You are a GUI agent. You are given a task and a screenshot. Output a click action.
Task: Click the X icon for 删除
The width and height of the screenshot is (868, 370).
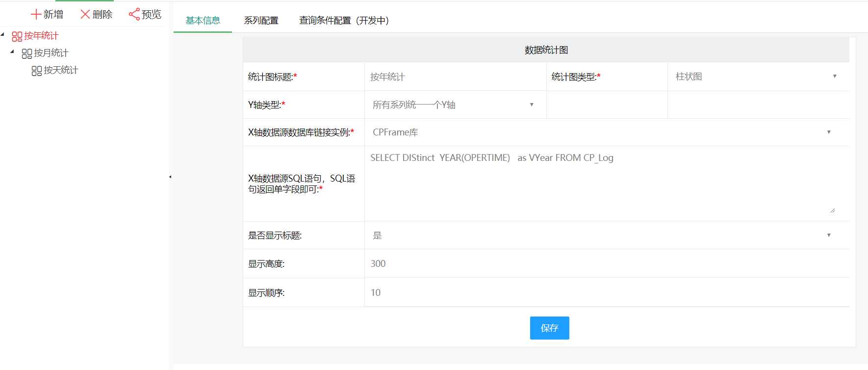tap(85, 14)
